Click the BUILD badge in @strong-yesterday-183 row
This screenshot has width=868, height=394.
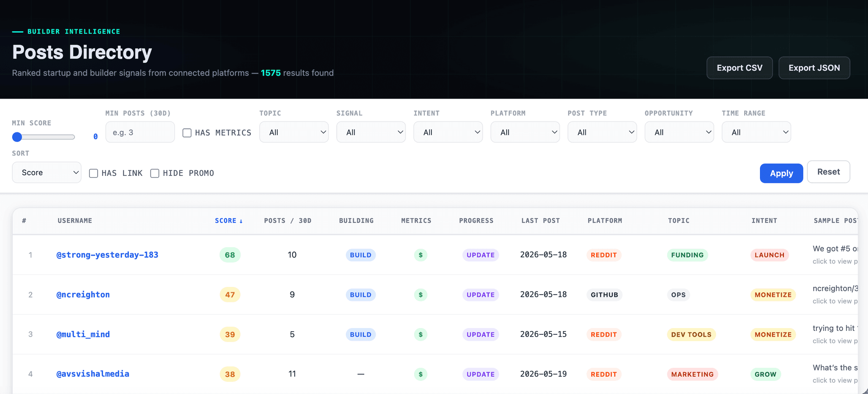pyautogui.click(x=360, y=255)
